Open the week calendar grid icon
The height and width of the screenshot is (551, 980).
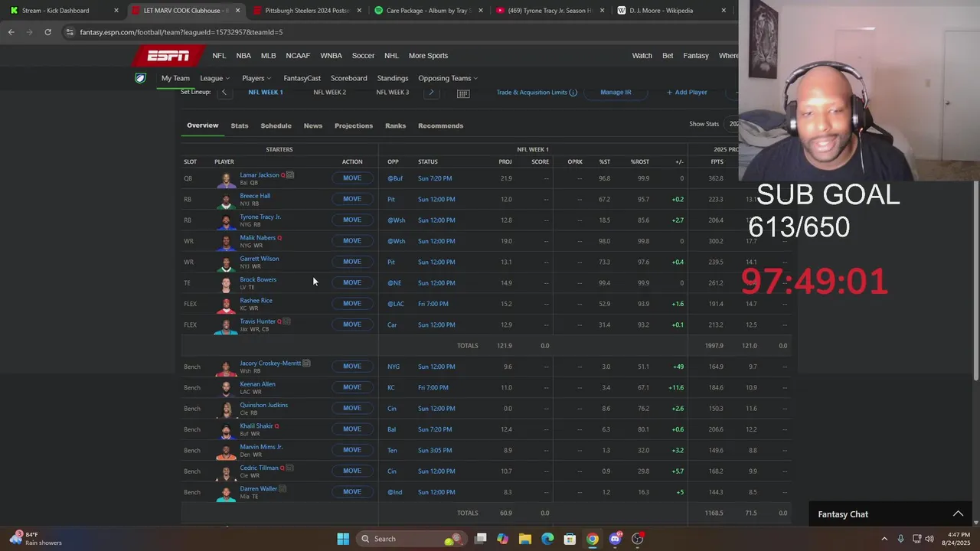coord(463,93)
